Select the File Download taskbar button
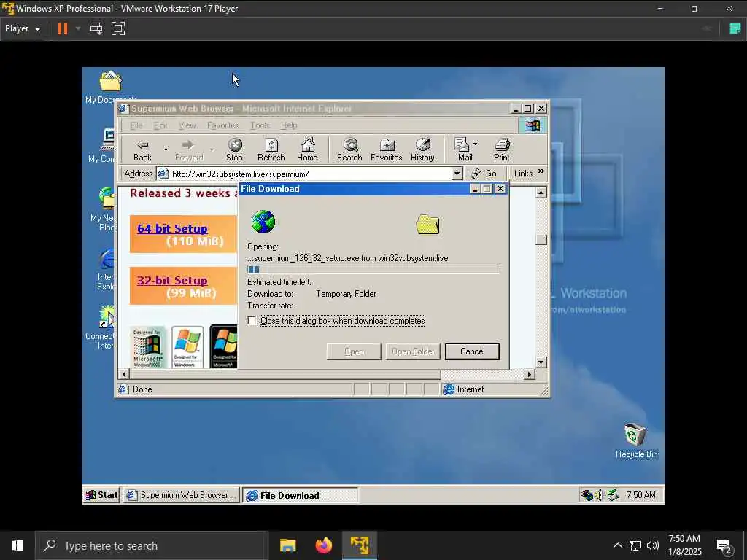 [x=300, y=495]
